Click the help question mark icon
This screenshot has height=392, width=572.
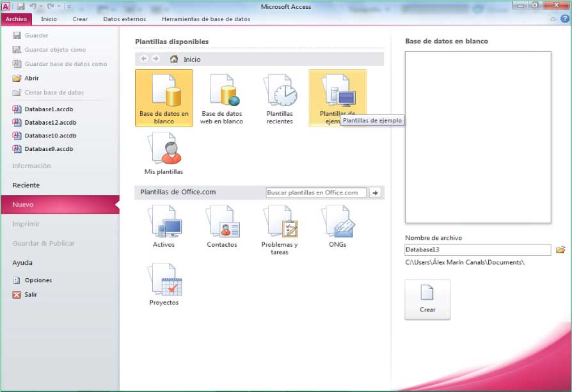[565, 19]
